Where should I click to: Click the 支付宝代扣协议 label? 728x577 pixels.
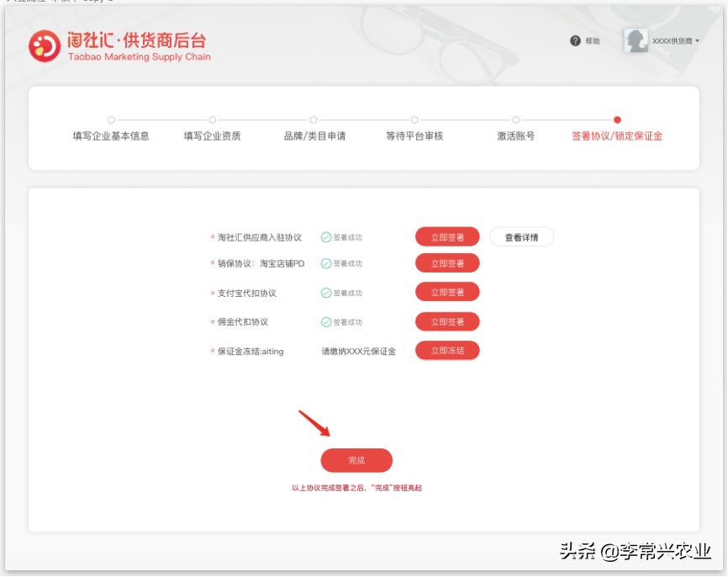point(246,294)
